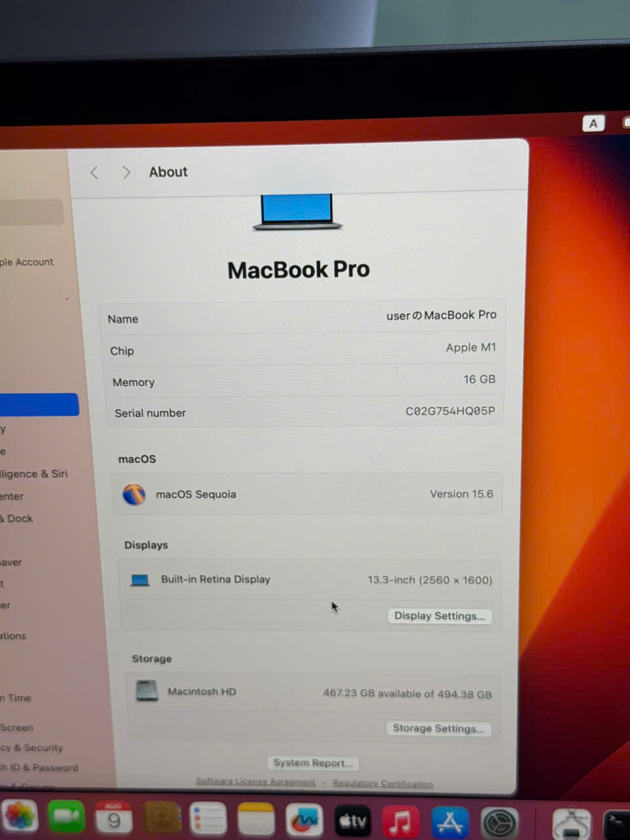Open the Regulatory Certification link
Viewport: 630px width, 840px height.
[383, 783]
